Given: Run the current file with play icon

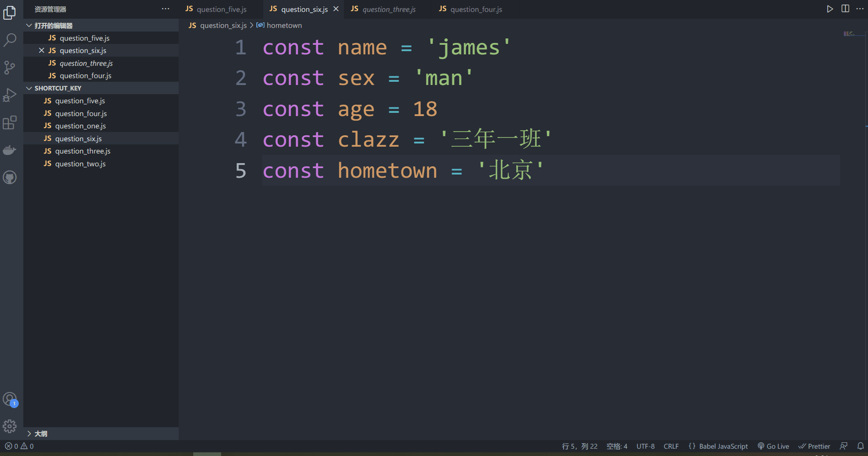Looking at the screenshot, I should tap(830, 9).
